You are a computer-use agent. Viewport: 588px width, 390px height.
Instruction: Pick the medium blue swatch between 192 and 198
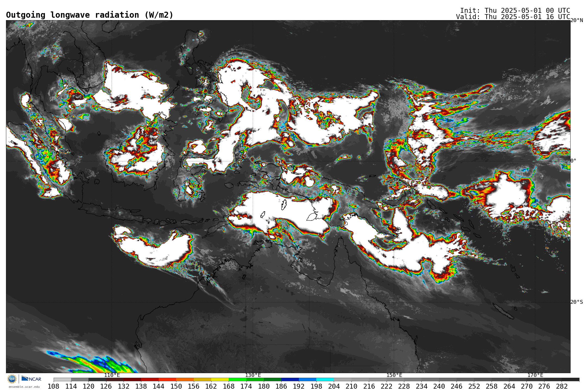click(x=308, y=379)
